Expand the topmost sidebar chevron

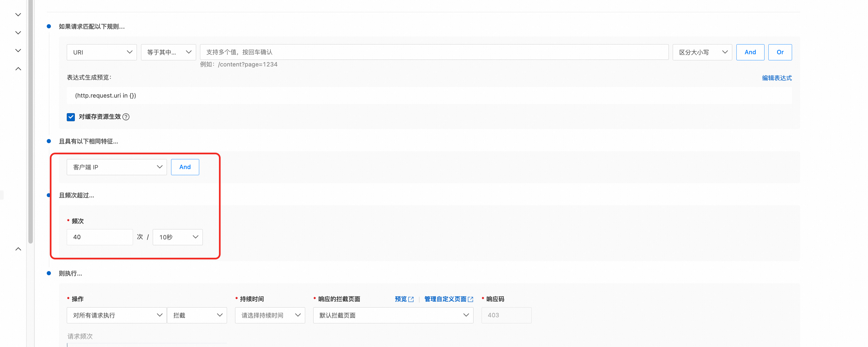click(x=18, y=15)
